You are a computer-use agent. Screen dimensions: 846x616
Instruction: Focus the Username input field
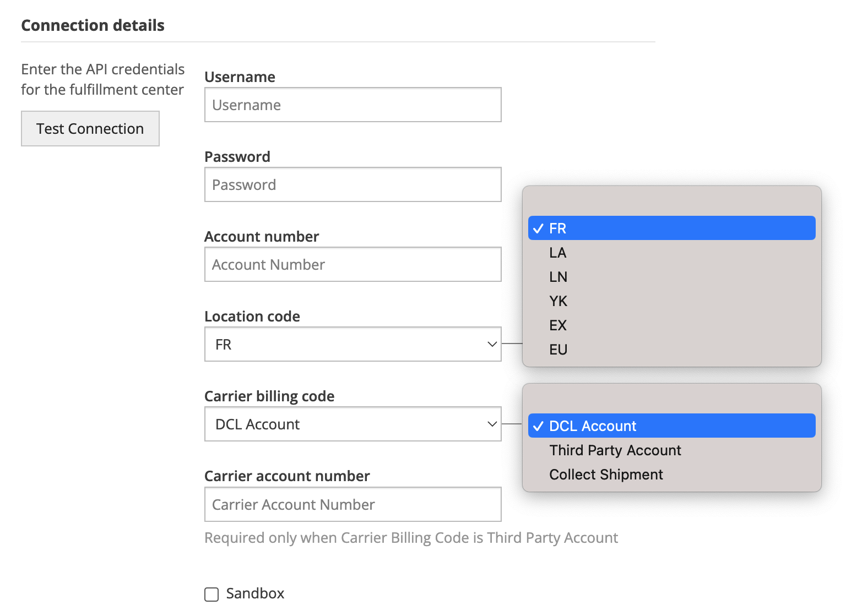coord(352,105)
